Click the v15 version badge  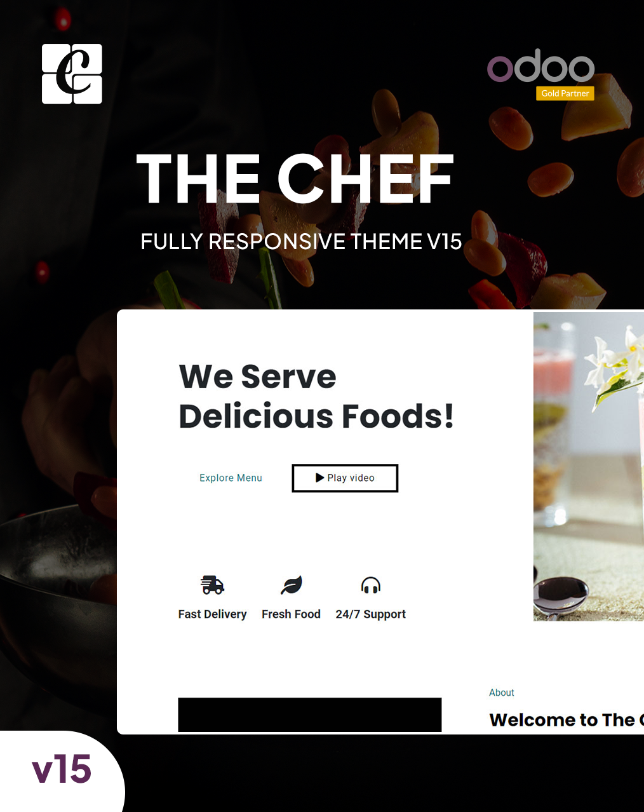point(62,769)
